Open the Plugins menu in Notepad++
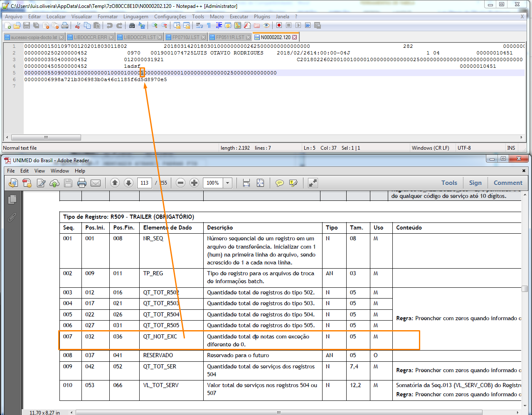The width and height of the screenshot is (532, 415). click(262, 17)
